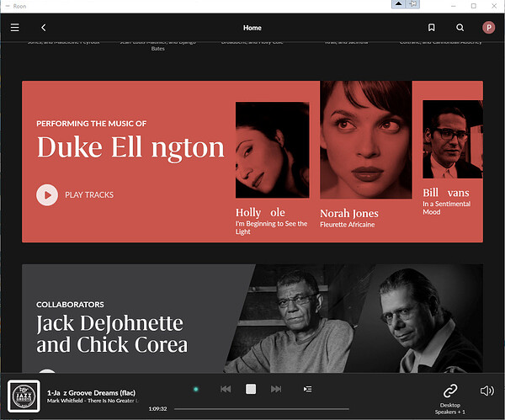Open track I'm Beginning to See the Light
This screenshot has height=420, width=505.
pyautogui.click(x=271, y=227)
